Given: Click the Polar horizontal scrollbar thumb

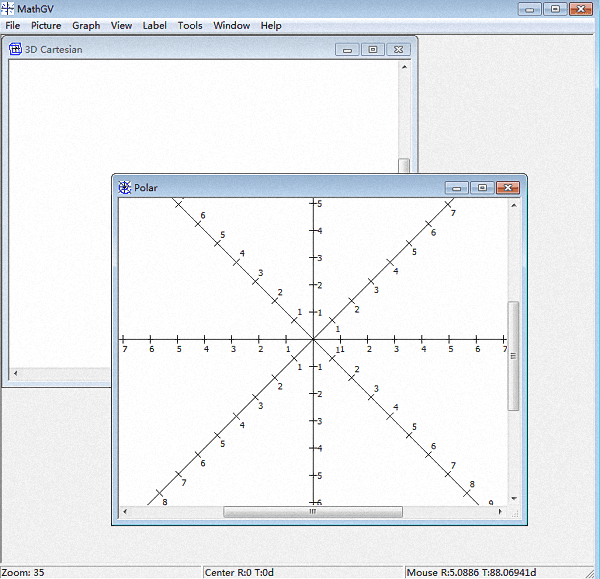Looking at the screenshot, I should coord(312,512).
